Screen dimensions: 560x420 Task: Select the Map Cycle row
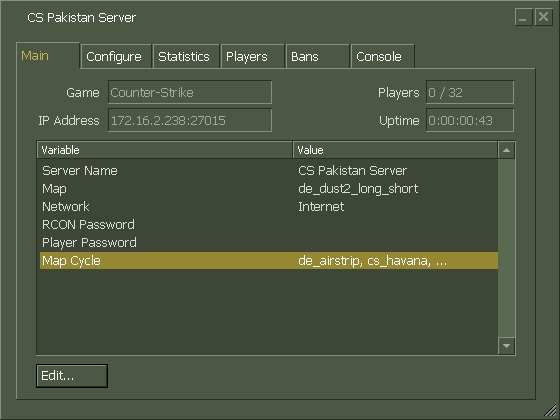[269, 261]
